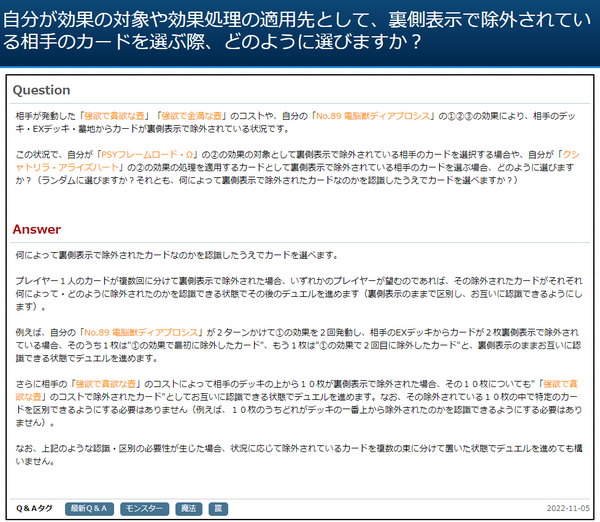Click the Question section heading
600x522 pixels.
[x=41, y=90]
